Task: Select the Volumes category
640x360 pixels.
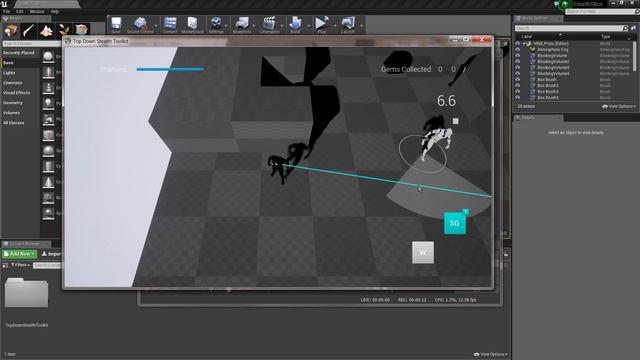Action: coord(11,113)
